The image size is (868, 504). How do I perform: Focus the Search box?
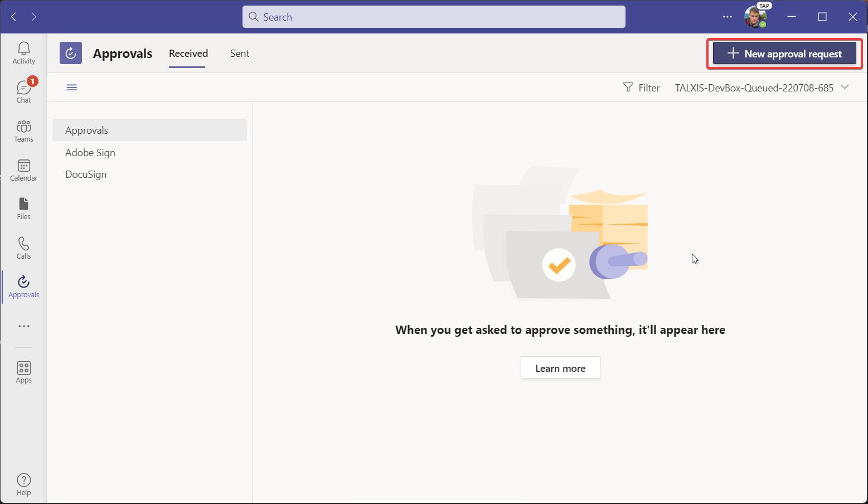[434, 17]
